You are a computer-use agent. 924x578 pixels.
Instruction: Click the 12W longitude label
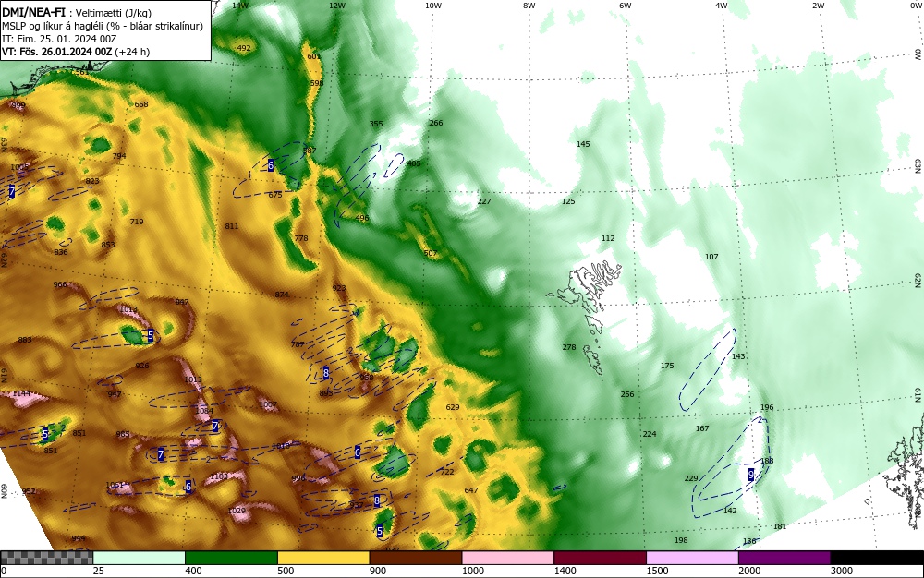[x=337, y=6]
